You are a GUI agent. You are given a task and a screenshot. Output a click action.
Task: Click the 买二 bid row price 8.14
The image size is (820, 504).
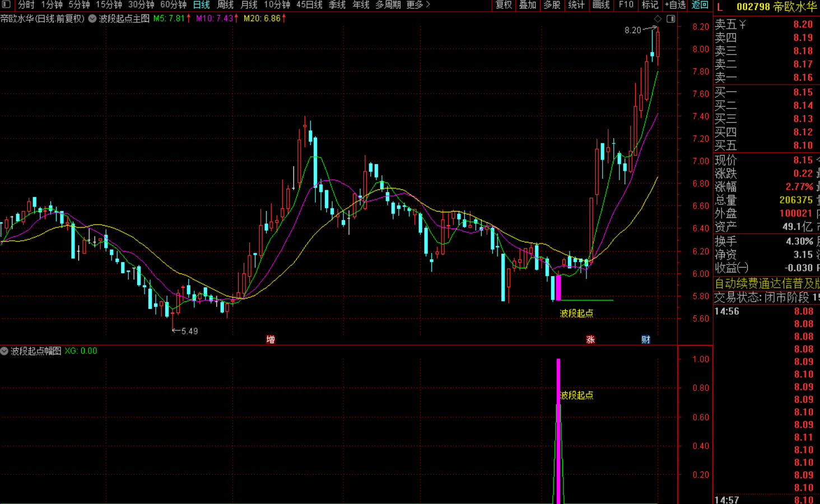[803, 105]
